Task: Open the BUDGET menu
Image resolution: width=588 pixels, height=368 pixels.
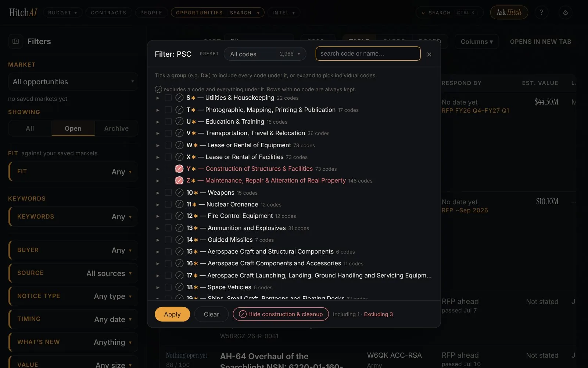Action: 63,13
